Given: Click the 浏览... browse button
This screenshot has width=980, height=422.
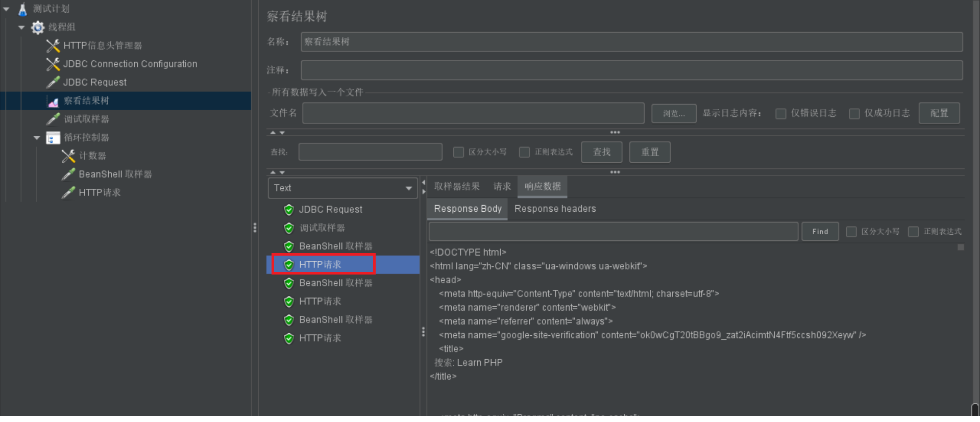Looking at the screenshot, I should pyautogui.click(x=674, y=114).
